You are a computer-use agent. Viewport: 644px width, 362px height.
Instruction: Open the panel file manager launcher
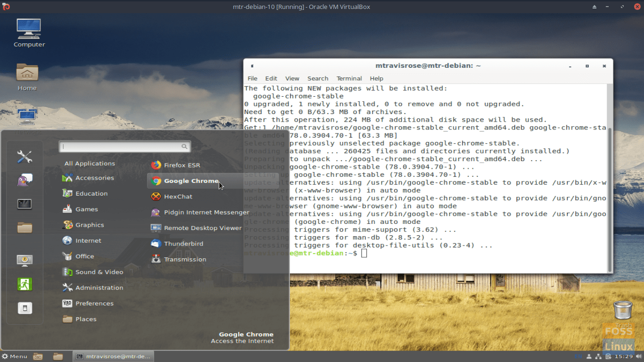[x=58, y=356]
